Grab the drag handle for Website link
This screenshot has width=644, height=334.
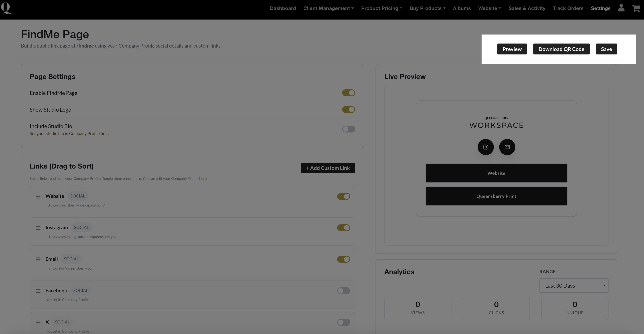click(x=38, y=197)
